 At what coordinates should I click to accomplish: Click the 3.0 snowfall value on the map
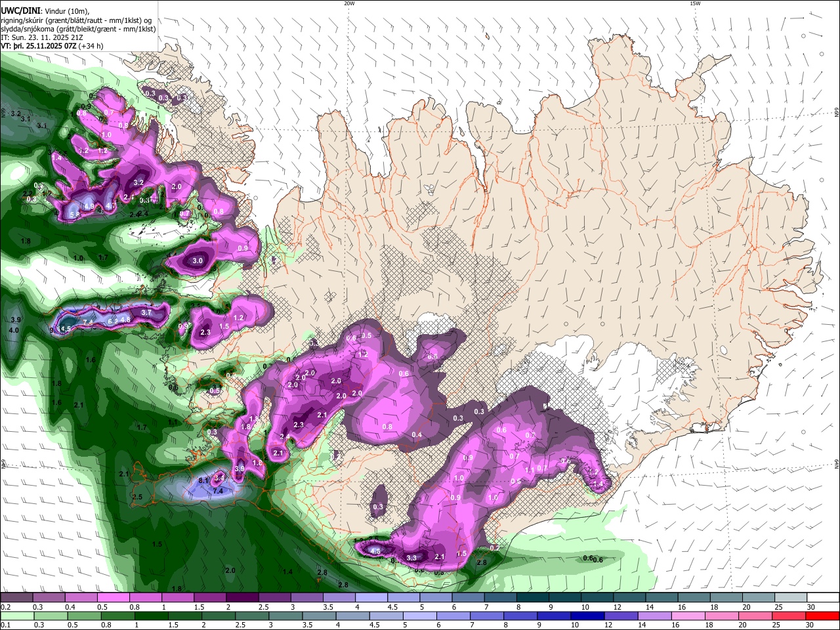[198, 261]
